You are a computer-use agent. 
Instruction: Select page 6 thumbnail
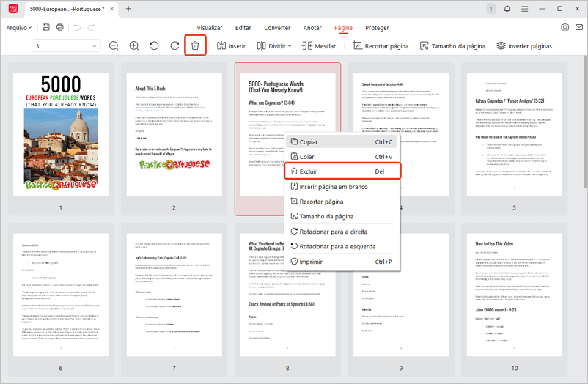(61, 295)
